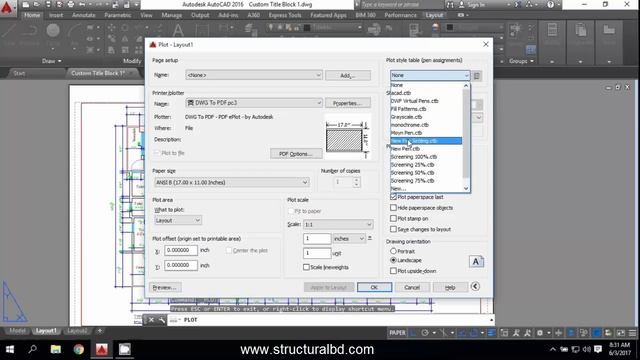Viewport: 640px width, 360px height.
Task: Click the Customization menu icon in the status bar
Action: coord(632,333)
